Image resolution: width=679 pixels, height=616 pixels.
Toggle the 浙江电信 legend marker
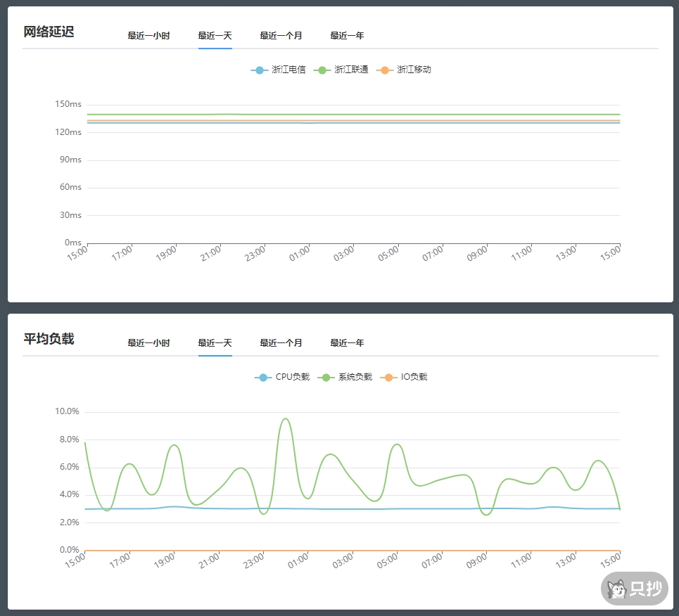tap(260, 70)
